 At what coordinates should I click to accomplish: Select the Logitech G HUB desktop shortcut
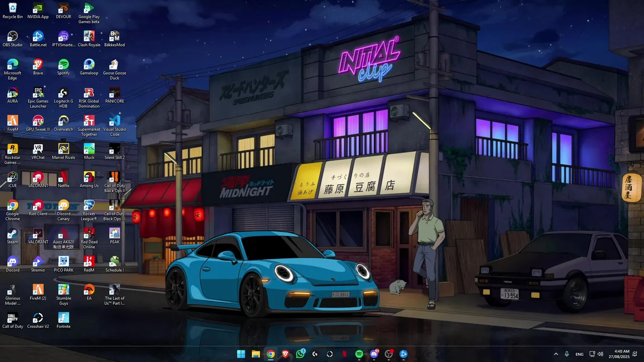63,98
